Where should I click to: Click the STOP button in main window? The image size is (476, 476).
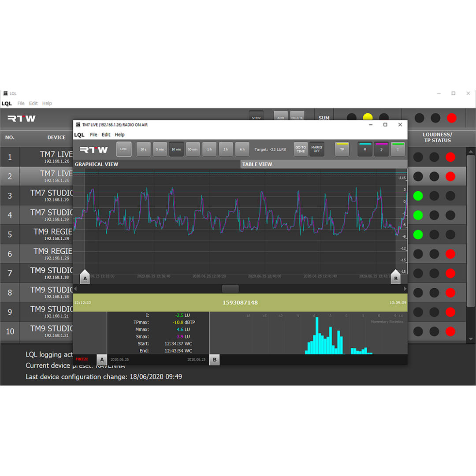(256, 116)
